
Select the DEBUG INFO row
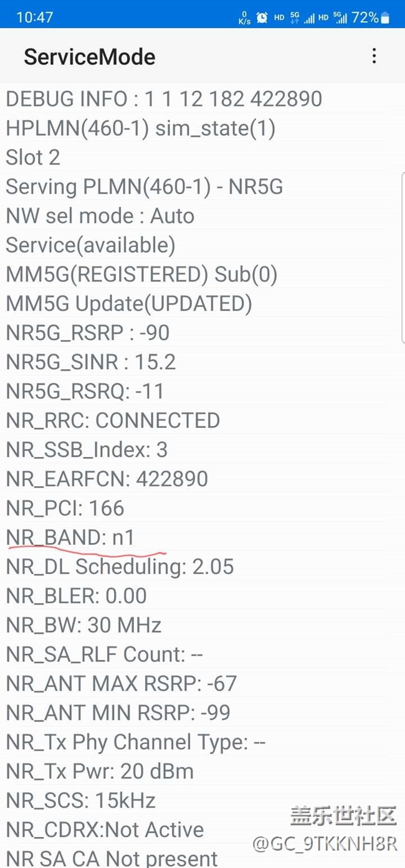[164, 98]
